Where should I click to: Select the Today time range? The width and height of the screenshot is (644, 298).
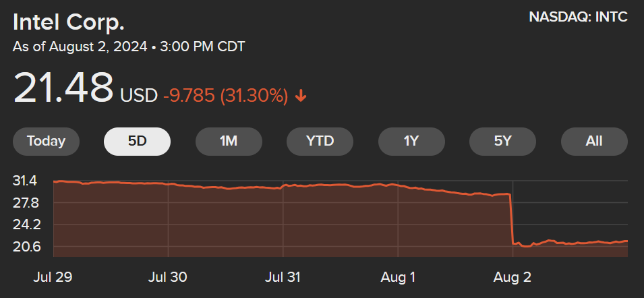coord(46,141)
